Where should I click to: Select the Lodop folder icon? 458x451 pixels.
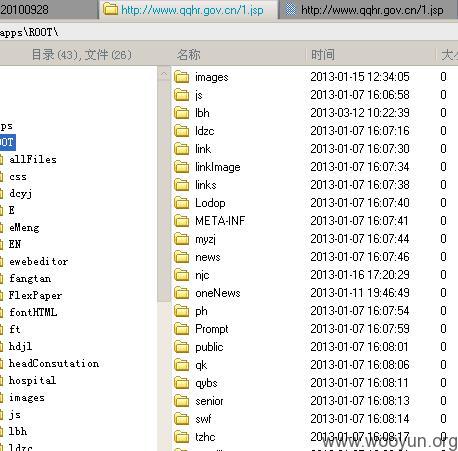[x=182, y=203]
